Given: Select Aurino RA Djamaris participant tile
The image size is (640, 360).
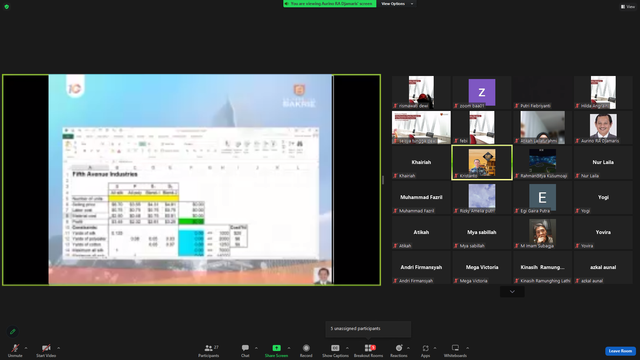Looking at the screenshot, I should tap(603, 128).
